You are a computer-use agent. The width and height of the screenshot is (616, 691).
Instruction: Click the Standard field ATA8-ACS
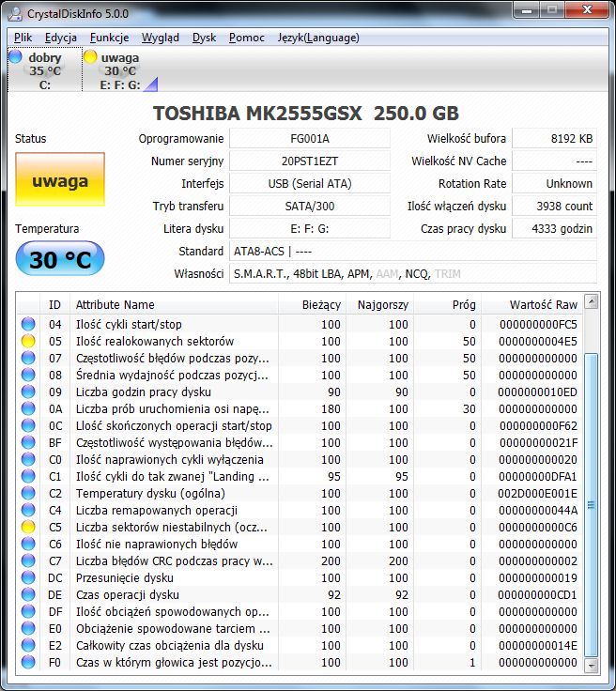(413, 252)
